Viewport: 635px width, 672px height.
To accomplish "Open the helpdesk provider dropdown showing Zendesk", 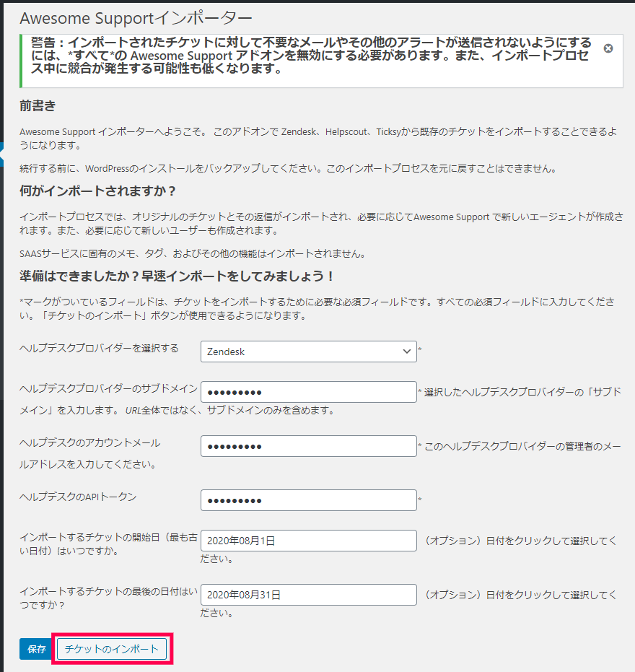I will click(x=309, y=352).
